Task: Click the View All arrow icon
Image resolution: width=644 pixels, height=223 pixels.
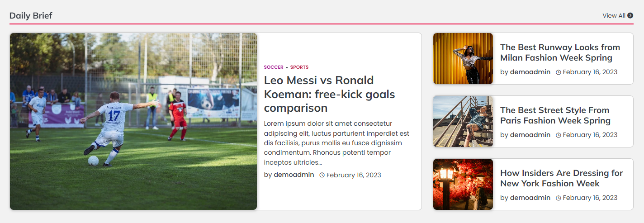Action: tap(630, 15)
